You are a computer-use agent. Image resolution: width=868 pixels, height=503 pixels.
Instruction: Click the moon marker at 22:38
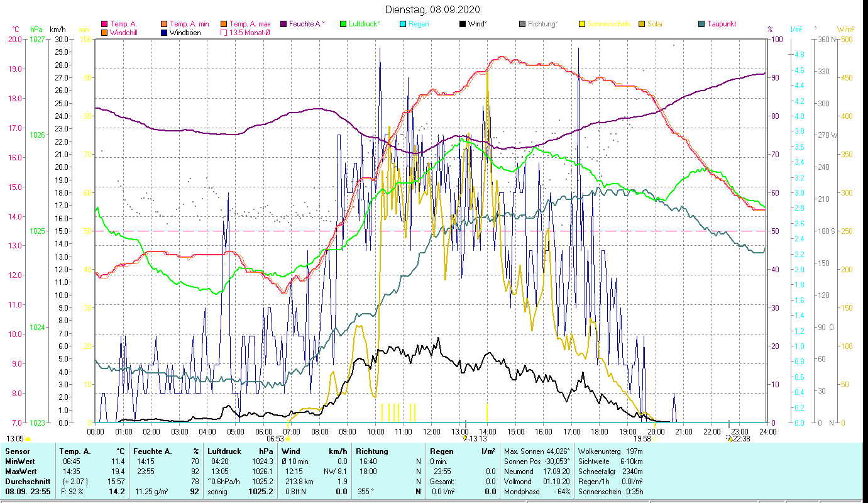point(729,439)
